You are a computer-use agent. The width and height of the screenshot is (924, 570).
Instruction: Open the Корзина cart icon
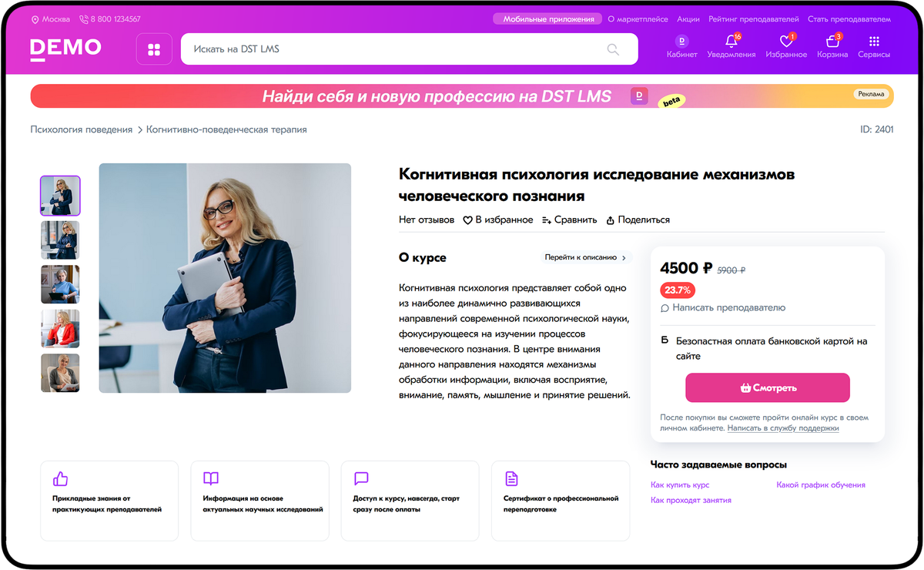point(832,41)
